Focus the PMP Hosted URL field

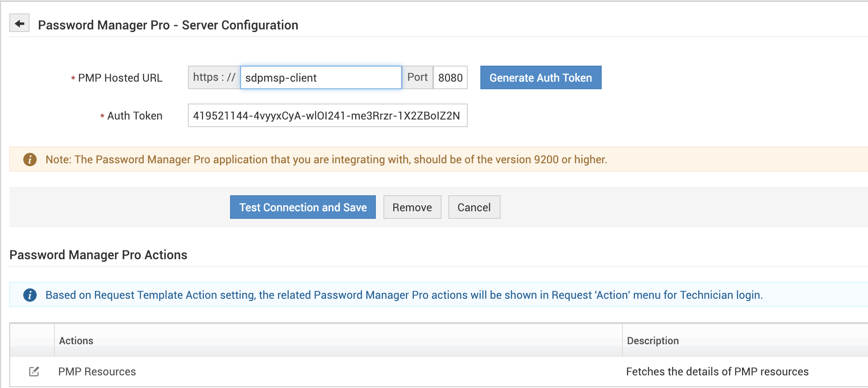click(321, 77)
